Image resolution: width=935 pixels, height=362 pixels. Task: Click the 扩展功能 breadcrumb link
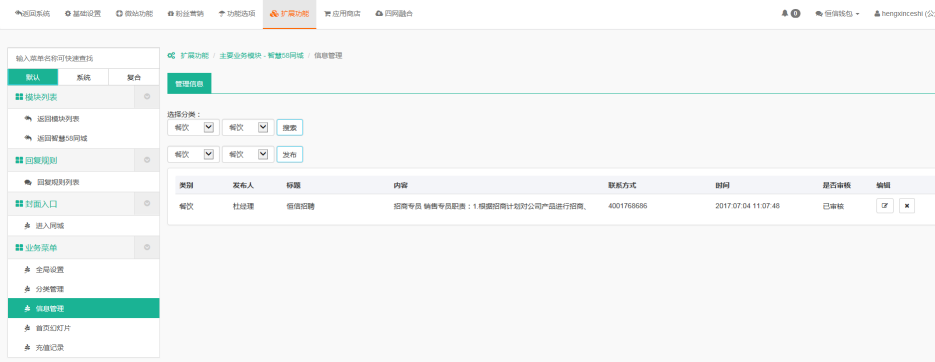194,55
